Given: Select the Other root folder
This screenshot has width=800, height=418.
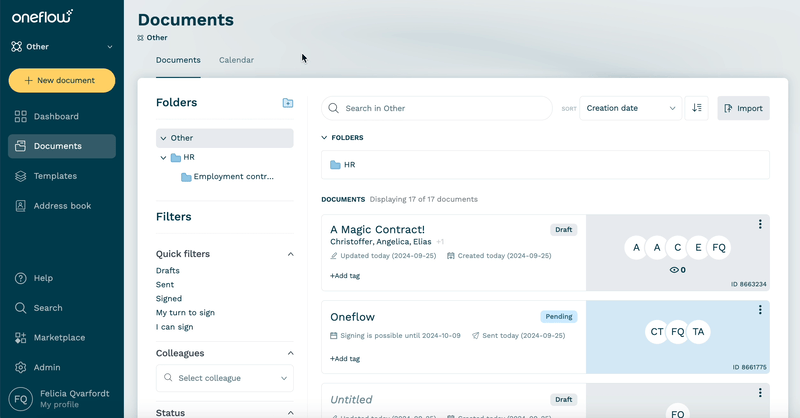Looking at the screenshot, I should [224, 138].
